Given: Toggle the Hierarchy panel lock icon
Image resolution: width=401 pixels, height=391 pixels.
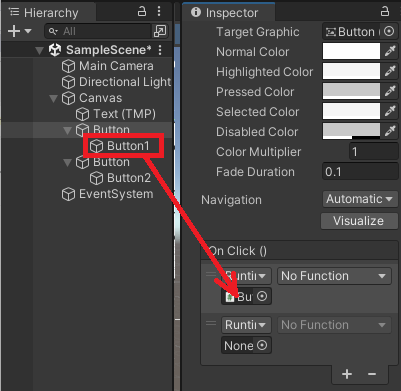Looking at the screenshot, I should tap(142, 12).
